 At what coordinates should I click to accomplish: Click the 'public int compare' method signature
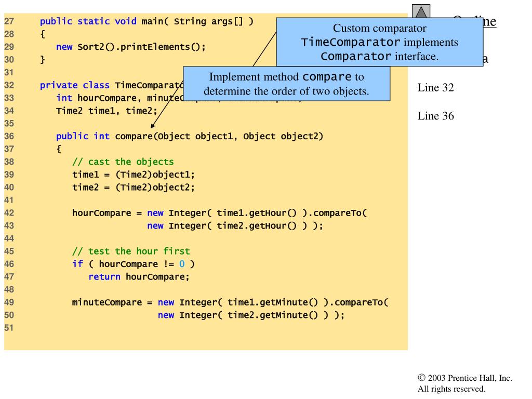190,137
